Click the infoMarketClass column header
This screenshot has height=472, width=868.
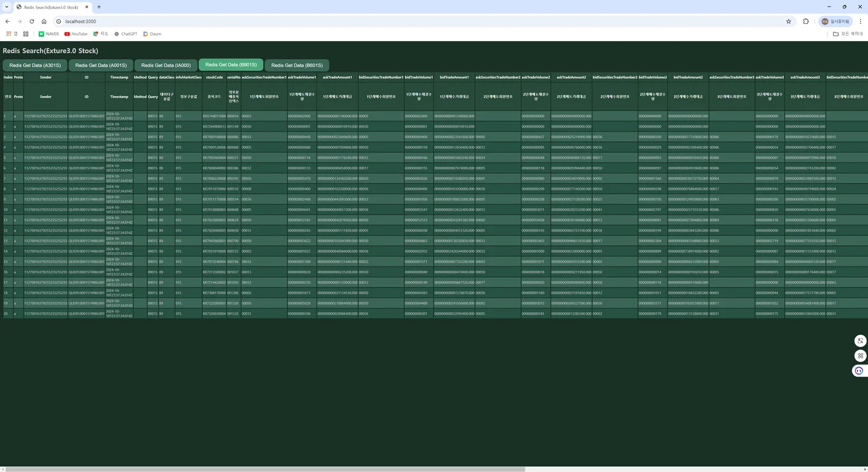click(189, 77)
